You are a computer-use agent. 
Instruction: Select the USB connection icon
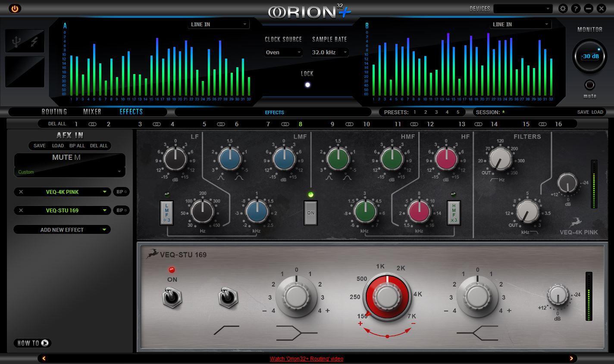pyautogui.click(x=17, y=41)
